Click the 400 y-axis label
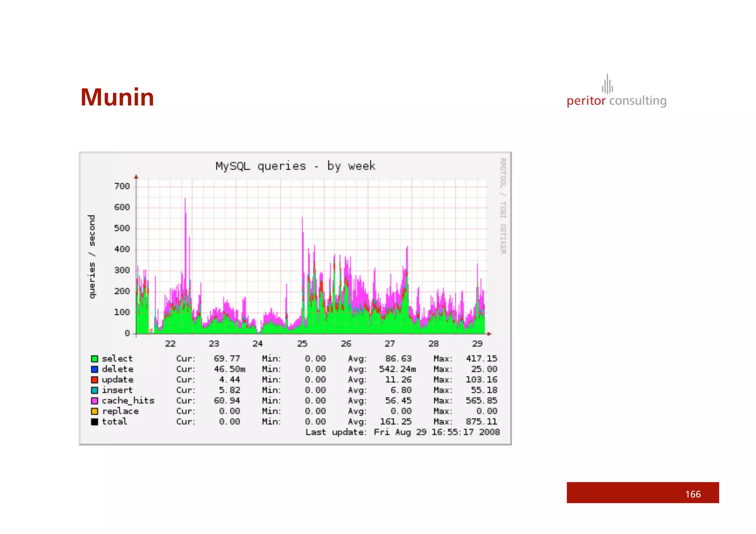Screen dimensions: 756x534 tap(122, 249)
